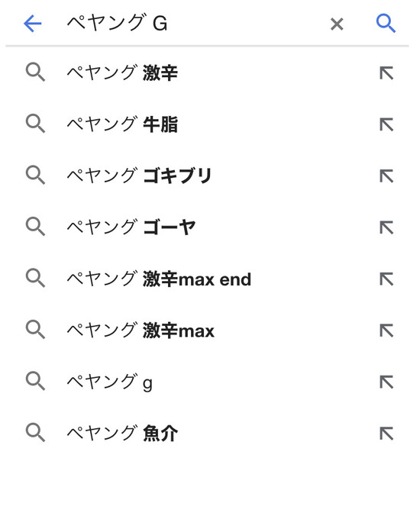Insert ペヤング 牛脂 using its arrow icon
Image resolution: width=420 pixels, height=529 pixels.
(x=386, y=124)
